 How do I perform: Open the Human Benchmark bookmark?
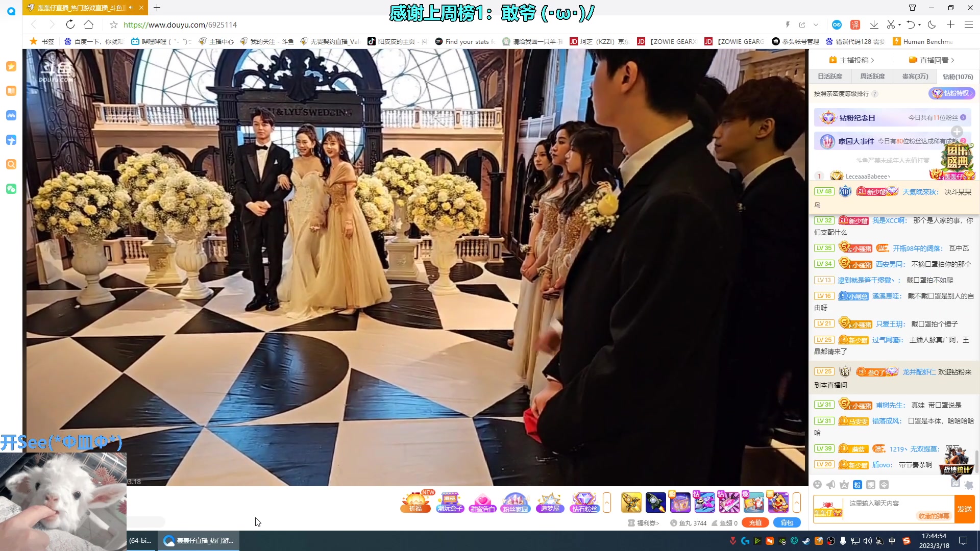pos(922,41)
